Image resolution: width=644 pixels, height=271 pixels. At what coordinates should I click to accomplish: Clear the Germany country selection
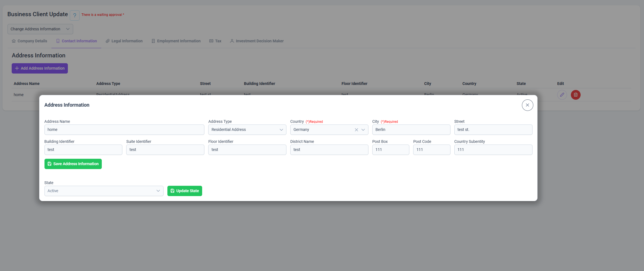pyautogui.click(x=356, y=130)
